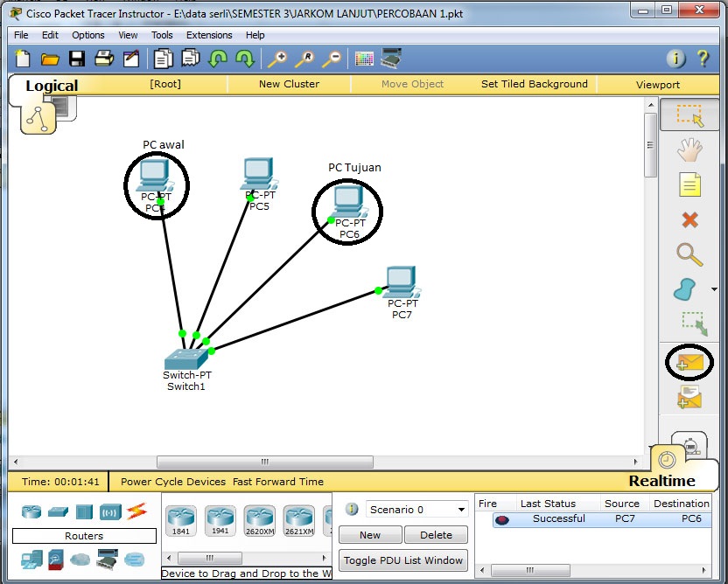This screenshot has width=728, height=584.
Task: Click the info icon in toolbar
Action: coord(676,59)
